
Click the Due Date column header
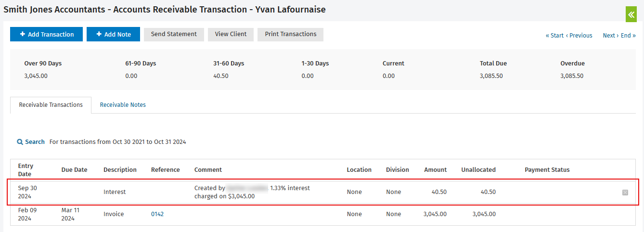75,170
